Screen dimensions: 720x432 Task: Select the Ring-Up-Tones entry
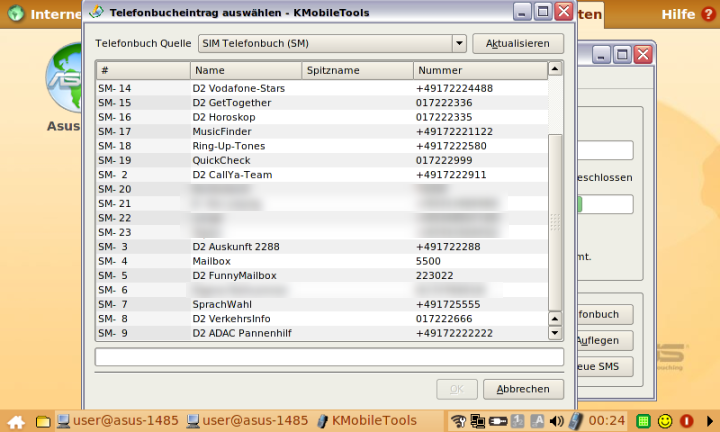[x=322, y=146]
